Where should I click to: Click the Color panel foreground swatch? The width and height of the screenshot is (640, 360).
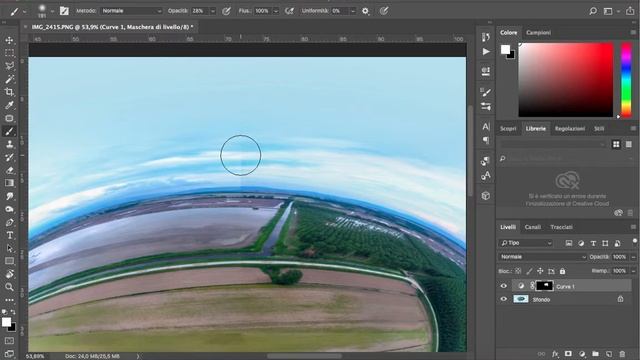(505, 49)
